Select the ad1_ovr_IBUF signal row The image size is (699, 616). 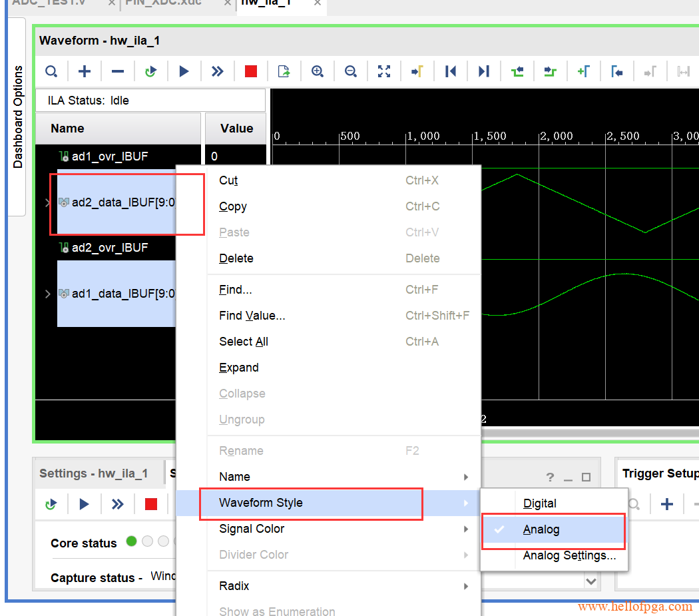110,157
